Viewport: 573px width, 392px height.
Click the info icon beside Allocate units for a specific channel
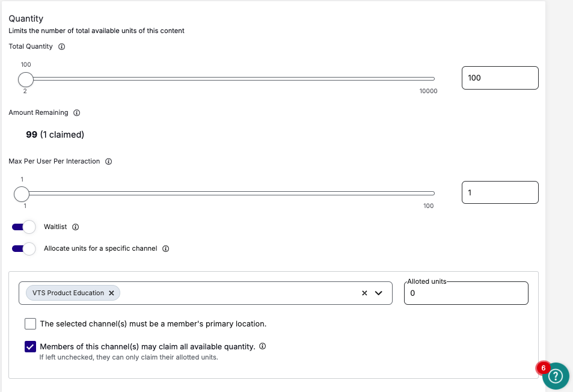[x=165, y=248]
